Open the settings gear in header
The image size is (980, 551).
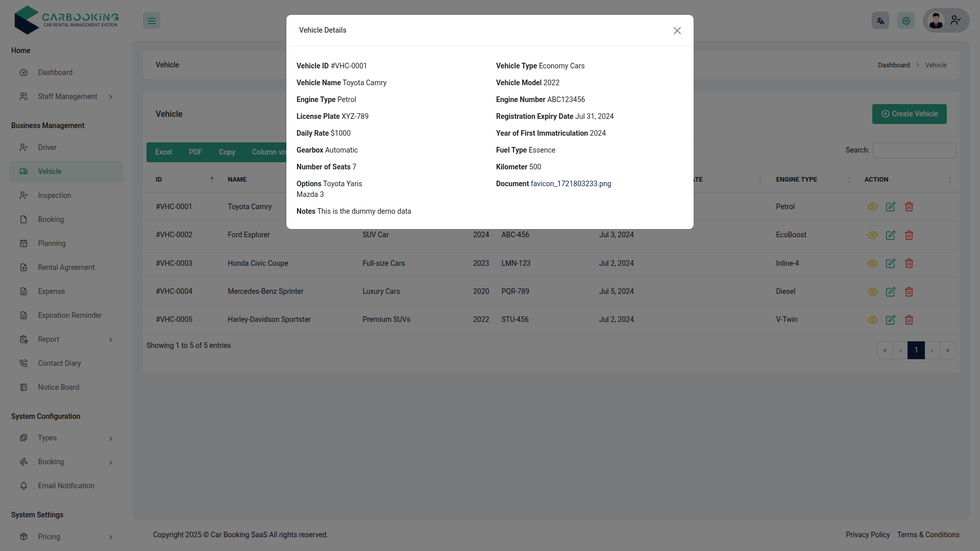point(905,20)
